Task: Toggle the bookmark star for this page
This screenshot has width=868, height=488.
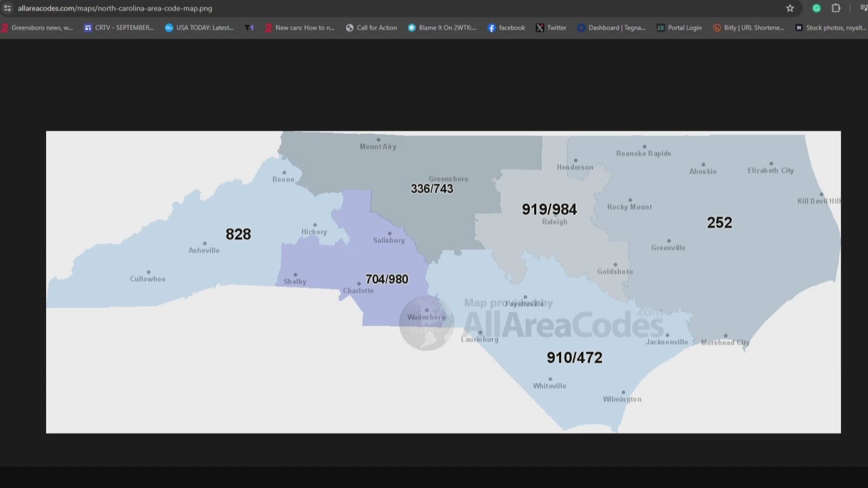Action: tap(790, 8)
